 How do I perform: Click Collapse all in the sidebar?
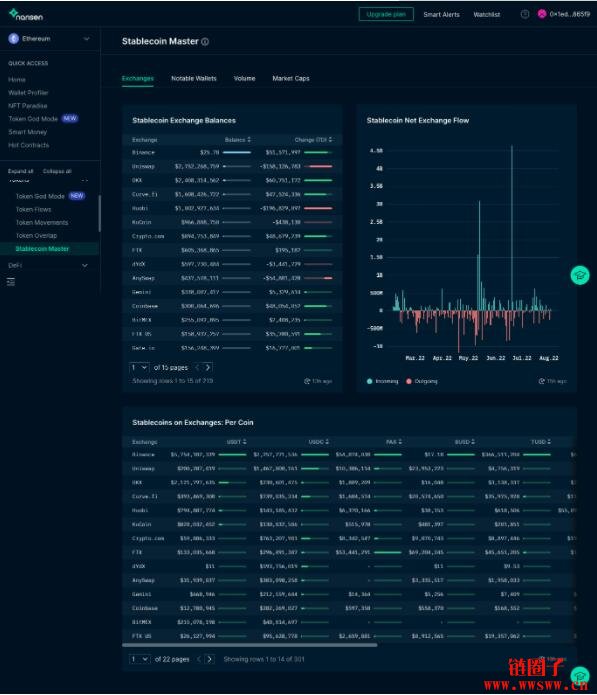[x=57, y=171]
